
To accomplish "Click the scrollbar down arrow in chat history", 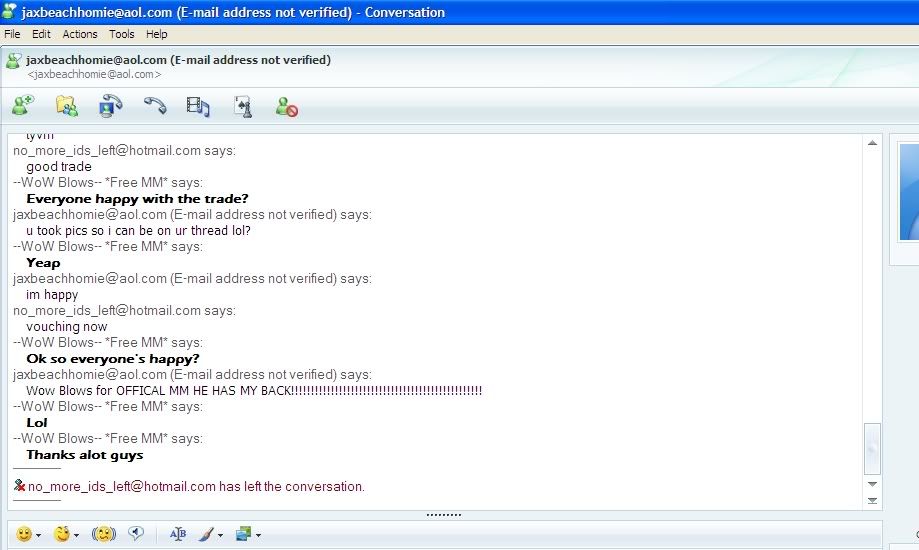I will (872, 484).
